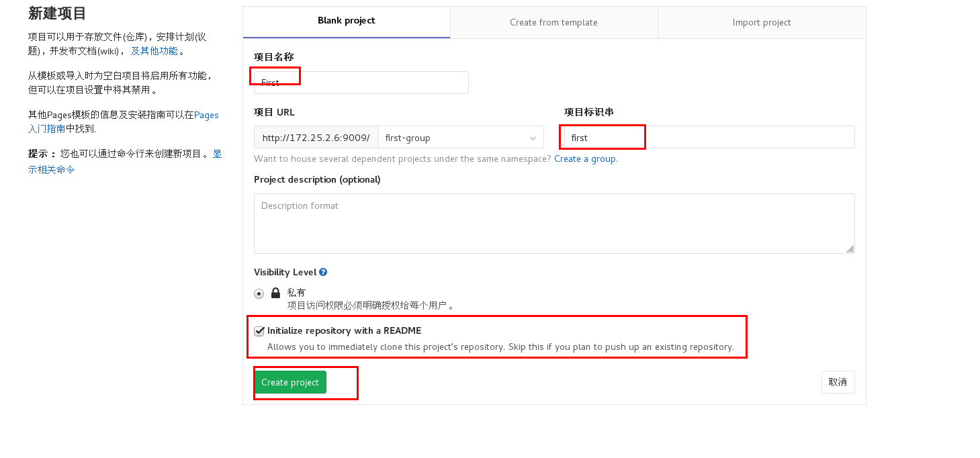Click the description textarea resize handle

coord(850,248)
